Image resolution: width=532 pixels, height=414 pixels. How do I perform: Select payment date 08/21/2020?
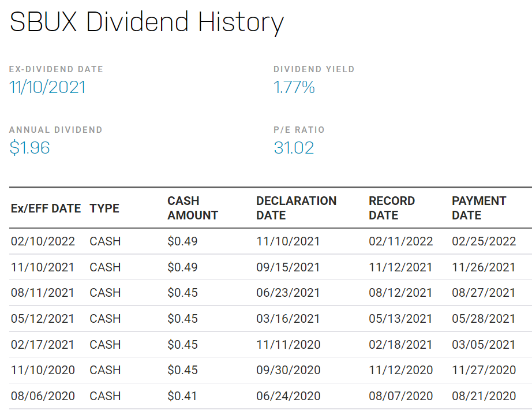484,396
